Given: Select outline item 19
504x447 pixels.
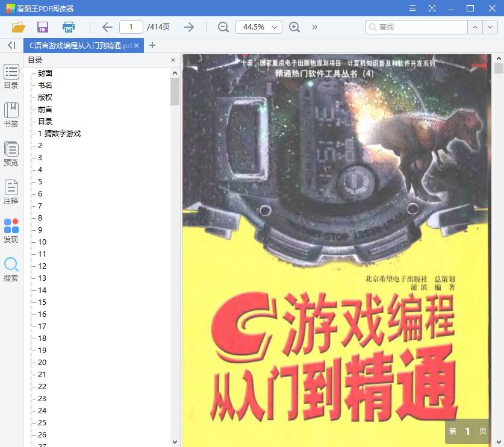Looking at the screenshot, I should [42, 350].
